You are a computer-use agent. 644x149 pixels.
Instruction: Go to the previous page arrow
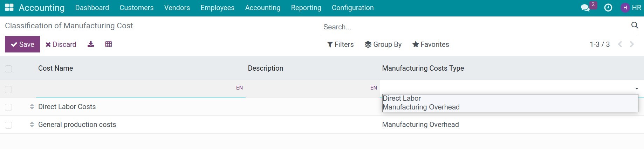620,44
